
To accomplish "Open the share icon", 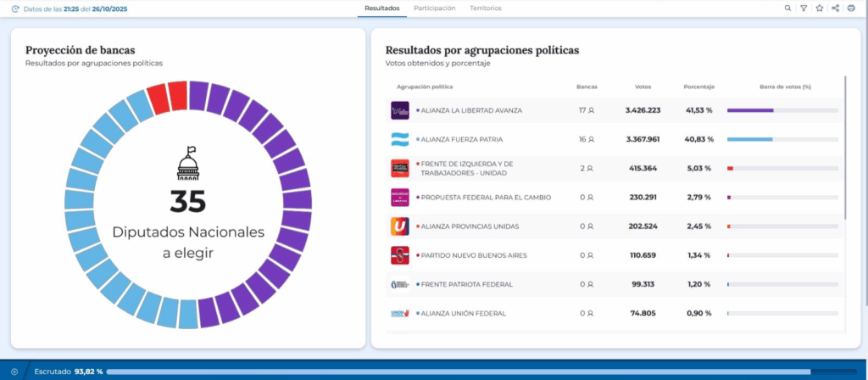I will point(835,8).
